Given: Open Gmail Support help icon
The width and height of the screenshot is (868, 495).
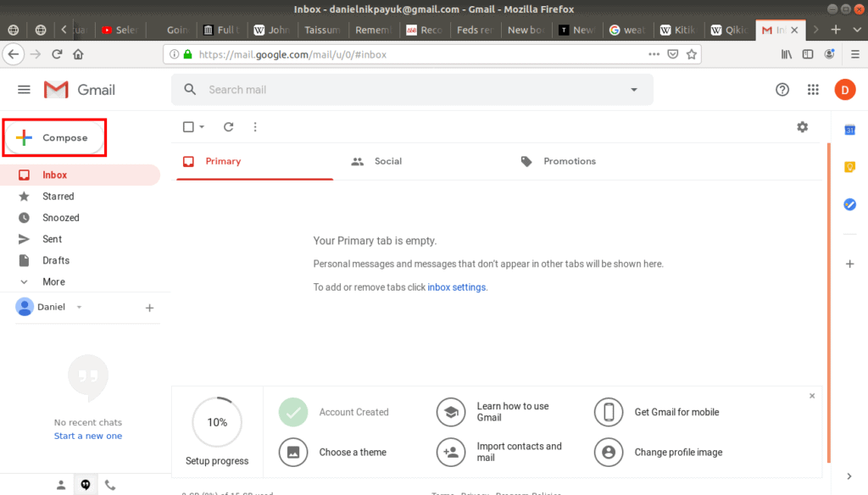Looking at the screenshot, I should 782,90.
